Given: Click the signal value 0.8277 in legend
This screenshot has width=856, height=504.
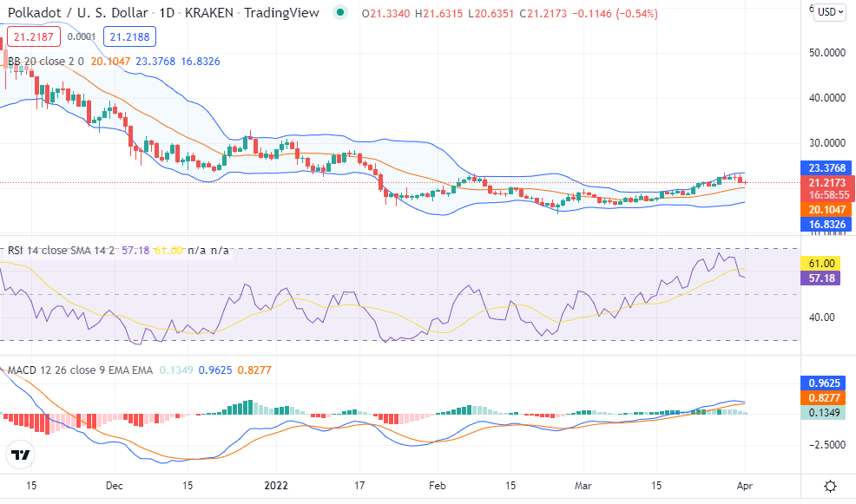Looking at the screenshot, I should pos(254,370).
